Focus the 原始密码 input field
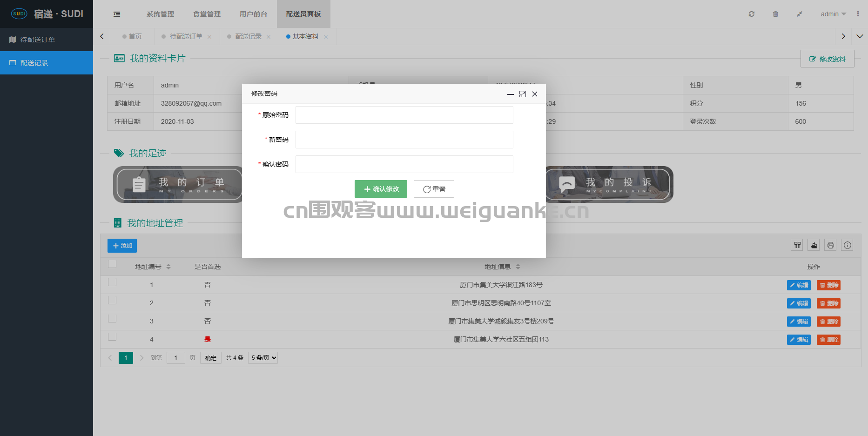 click(404, 115)
